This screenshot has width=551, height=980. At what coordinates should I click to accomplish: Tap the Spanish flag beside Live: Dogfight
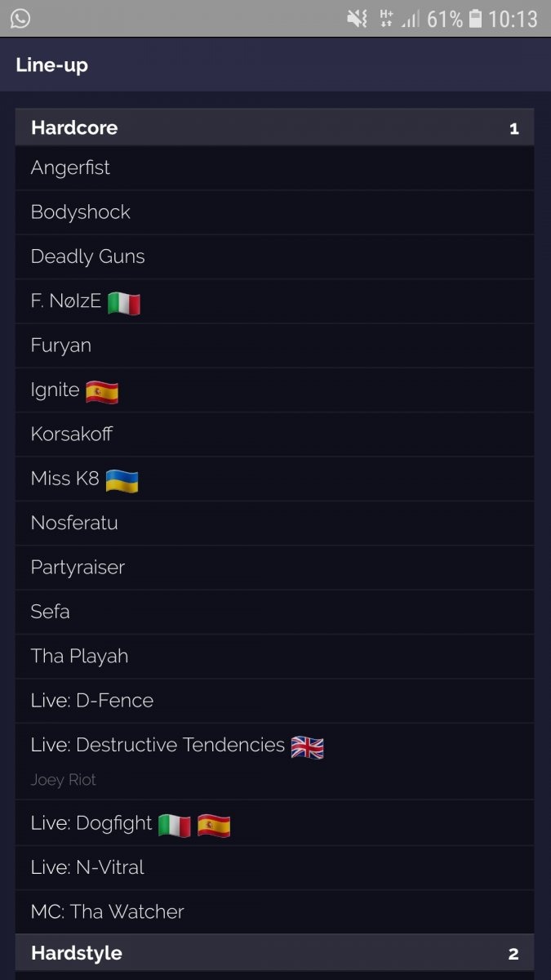point(214,825)
